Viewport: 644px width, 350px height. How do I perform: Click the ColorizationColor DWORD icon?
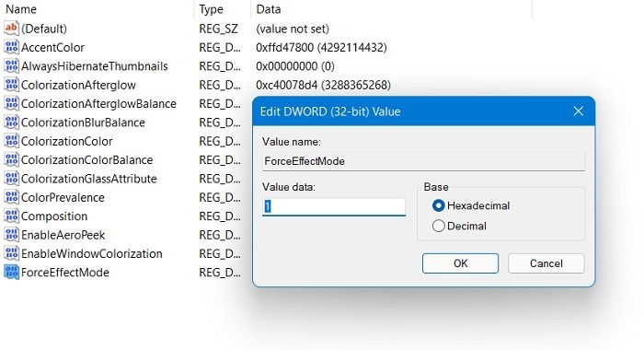[11, 141]
